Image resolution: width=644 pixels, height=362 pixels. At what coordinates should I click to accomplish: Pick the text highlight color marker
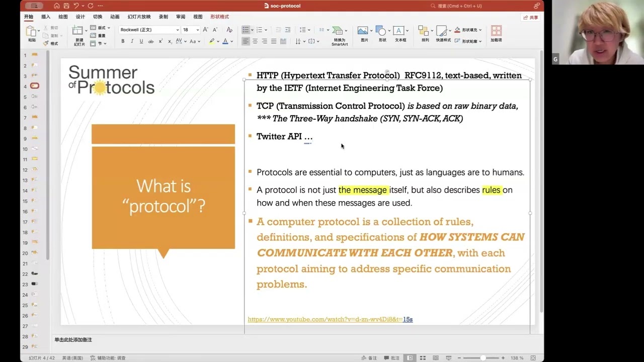point(212,41)
